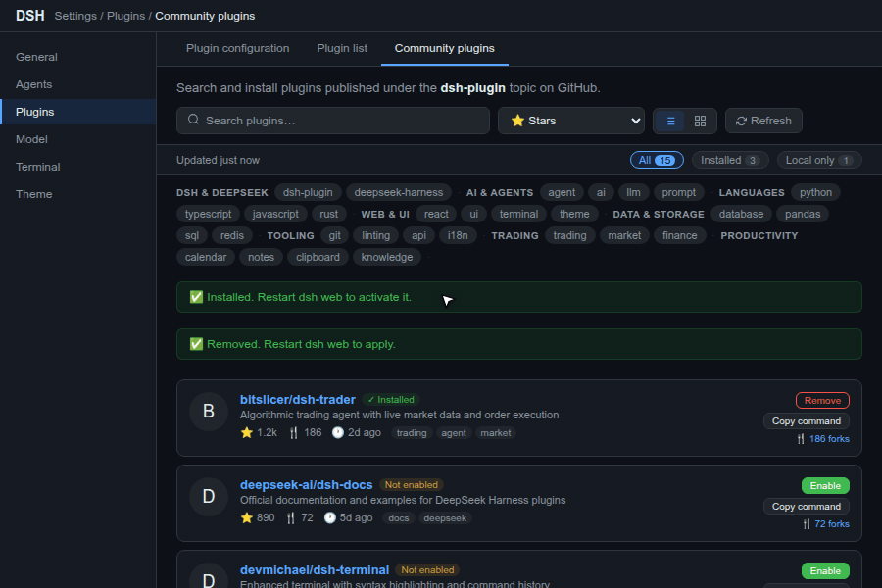Filter by pandas topic tag
Viewport: 882px width, 588px height.
[803, 214]
